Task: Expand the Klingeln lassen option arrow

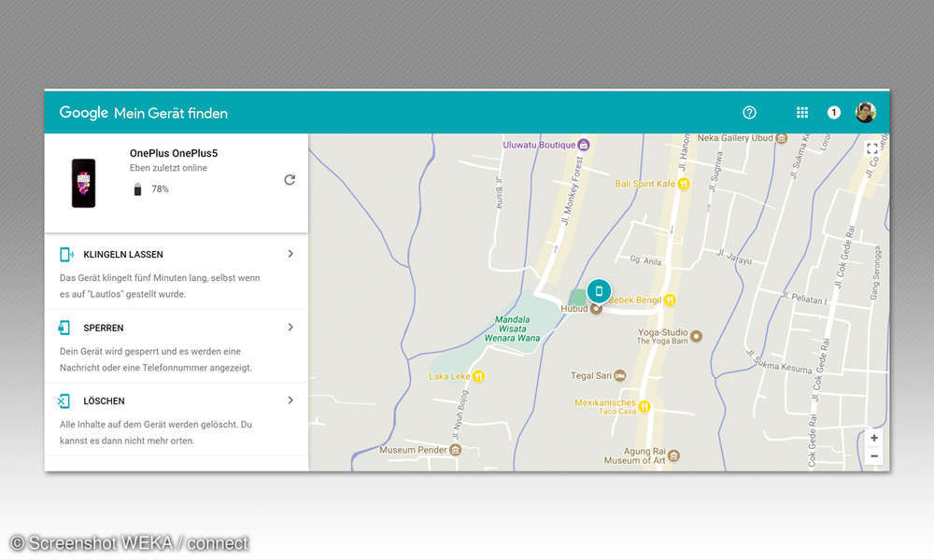Action: (290, 254)
